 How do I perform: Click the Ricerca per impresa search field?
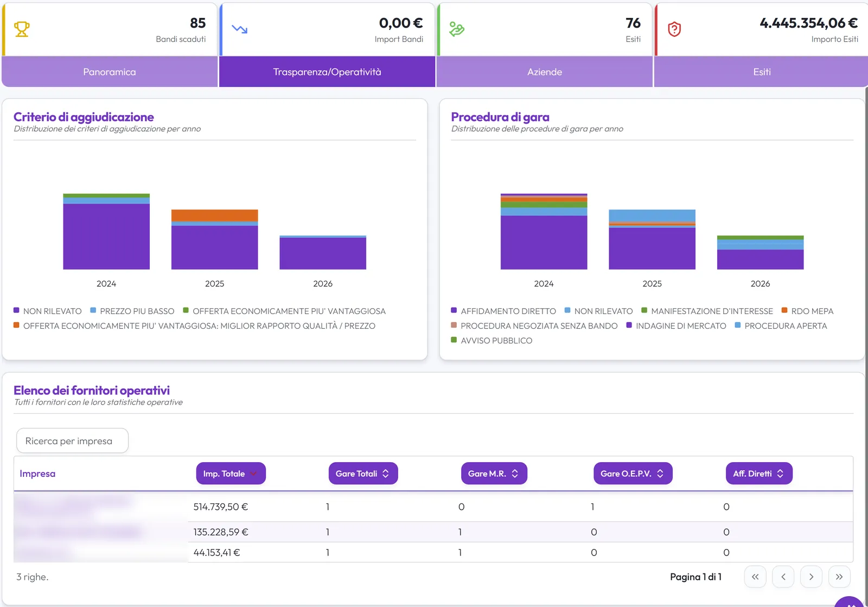tap(72, 441)
